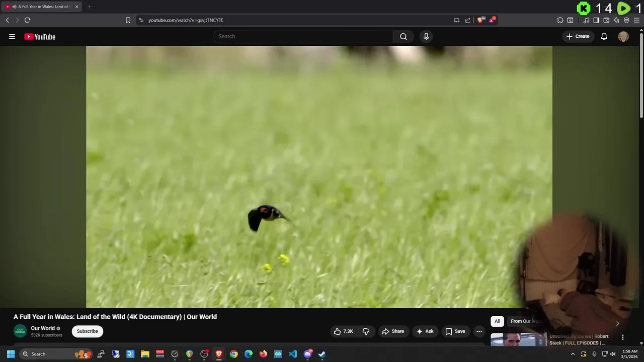Open the more actions ellipsis under video
The image size is (644, 362).
coord(479,331)
